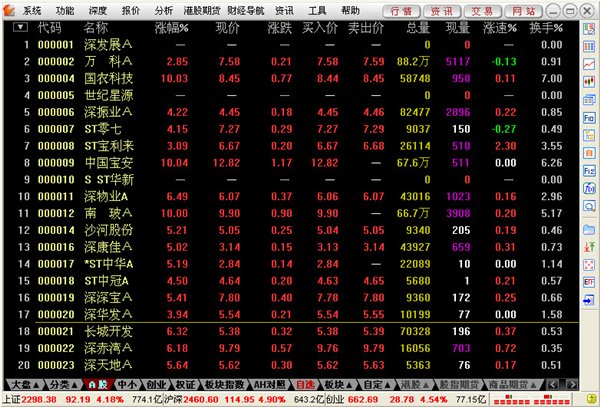Select the active A股 tab

[98, 384]
